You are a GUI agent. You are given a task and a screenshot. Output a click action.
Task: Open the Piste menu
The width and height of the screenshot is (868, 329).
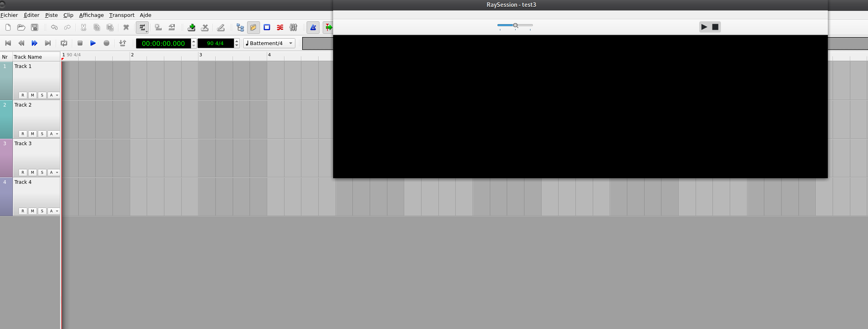(51, 15)
